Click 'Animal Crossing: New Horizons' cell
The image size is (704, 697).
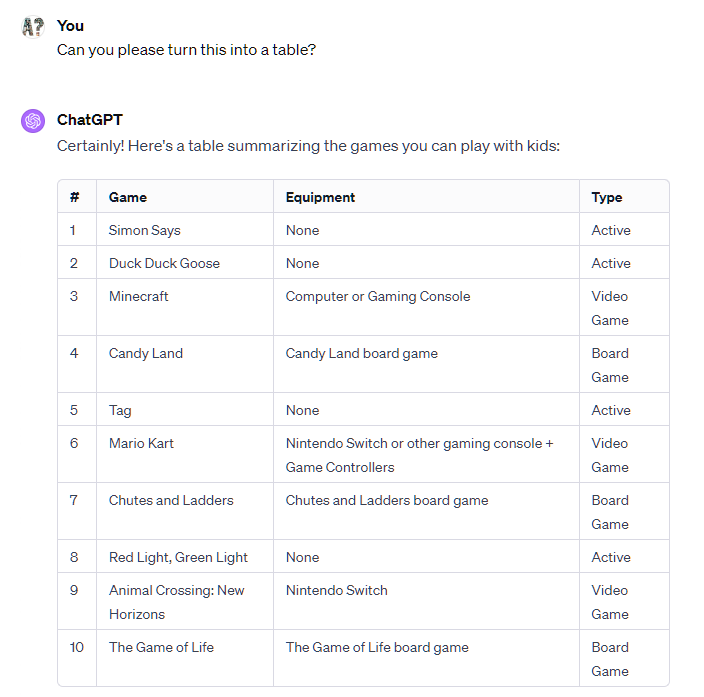point(176,602)
